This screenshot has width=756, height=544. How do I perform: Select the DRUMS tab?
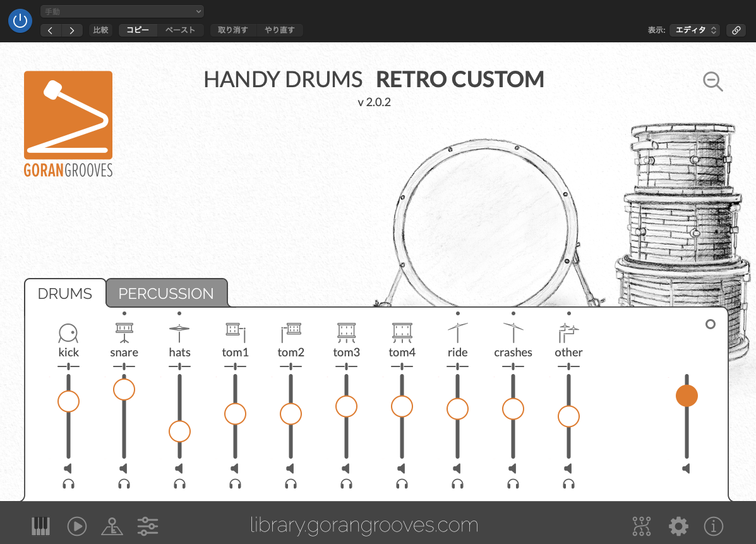pyautogui.click(x=65, y=294)
